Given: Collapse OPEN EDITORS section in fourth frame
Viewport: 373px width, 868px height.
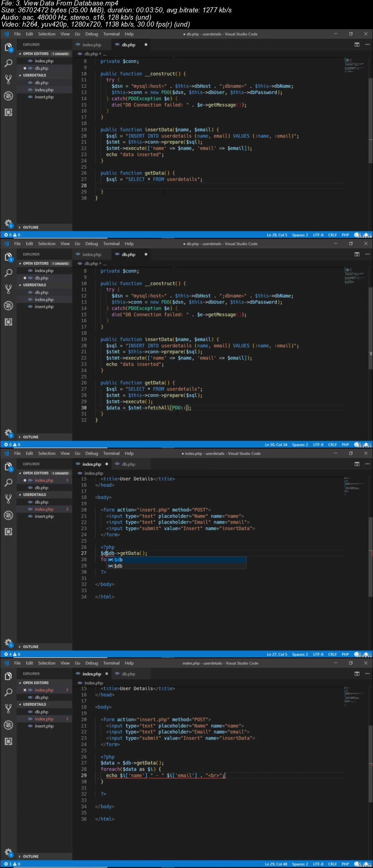Looking at the screenshot, I should pyautogui.click(x=36, y=683).
